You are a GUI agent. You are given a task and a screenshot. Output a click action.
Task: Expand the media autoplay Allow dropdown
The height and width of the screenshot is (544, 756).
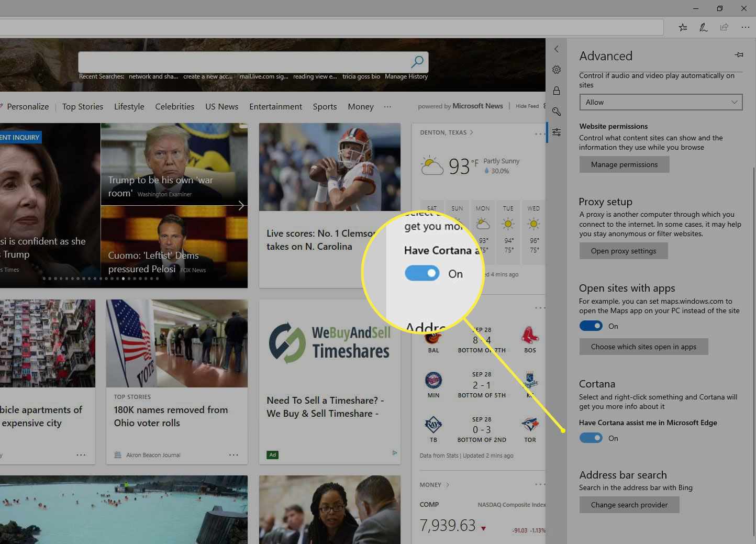[661, 102]
